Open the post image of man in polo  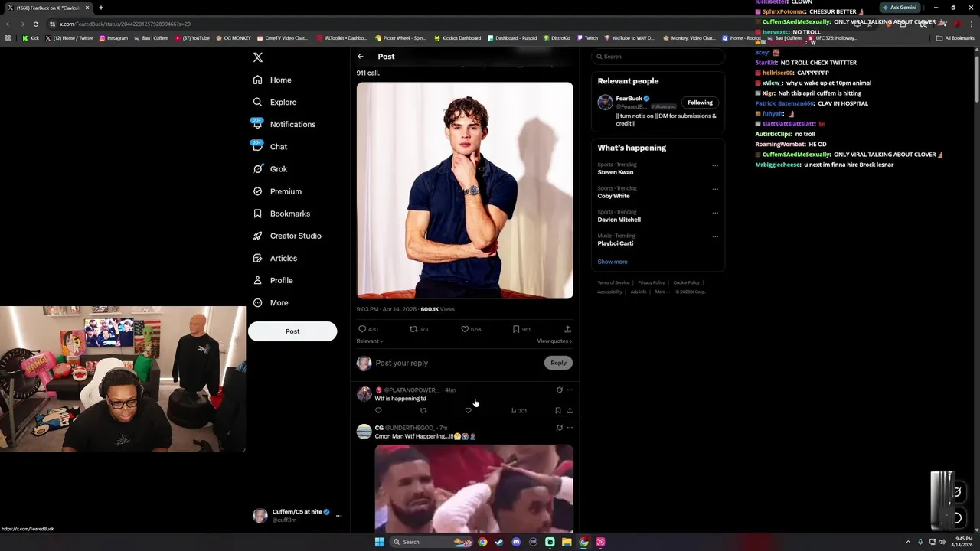point(465,191)
